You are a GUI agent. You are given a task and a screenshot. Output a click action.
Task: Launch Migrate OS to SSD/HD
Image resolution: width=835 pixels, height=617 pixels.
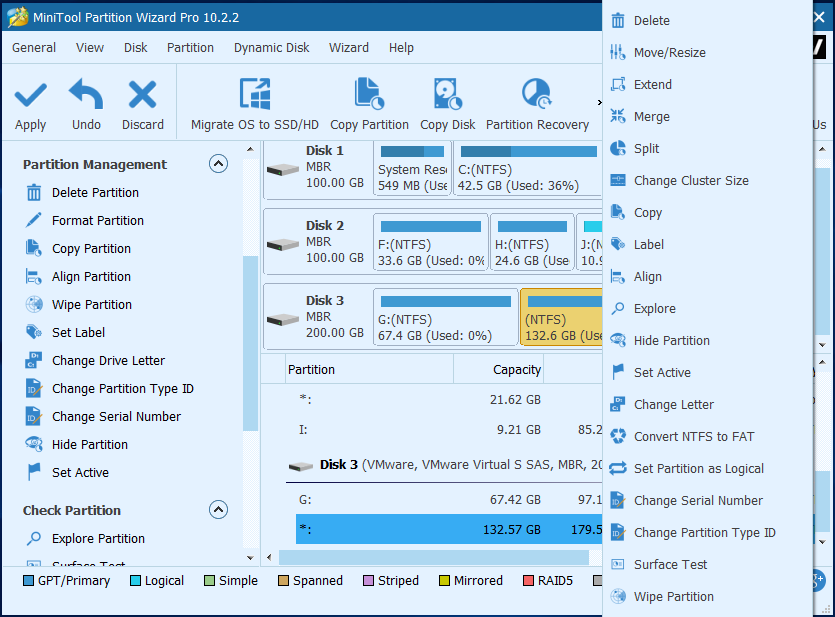(x=255, y=104)
